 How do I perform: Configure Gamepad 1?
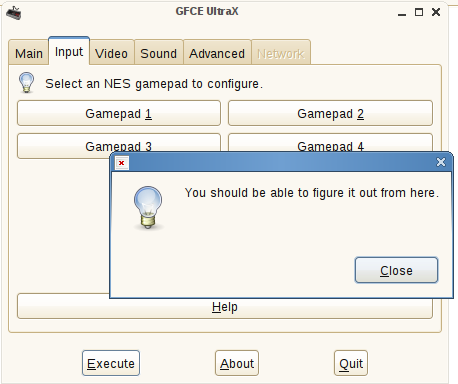119,113
